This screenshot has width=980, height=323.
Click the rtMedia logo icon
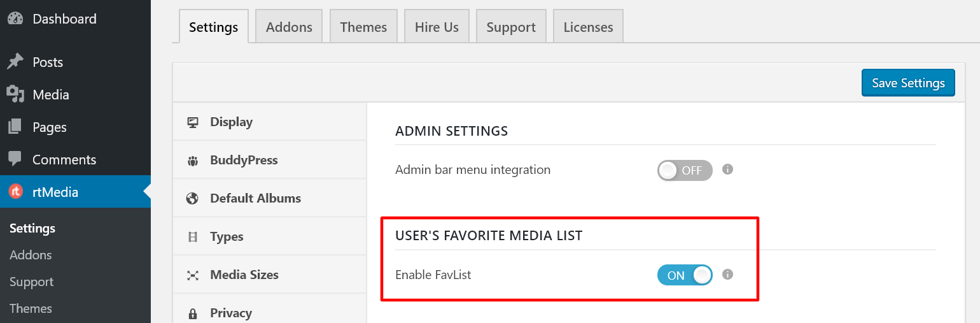click(x=15, y=192)
